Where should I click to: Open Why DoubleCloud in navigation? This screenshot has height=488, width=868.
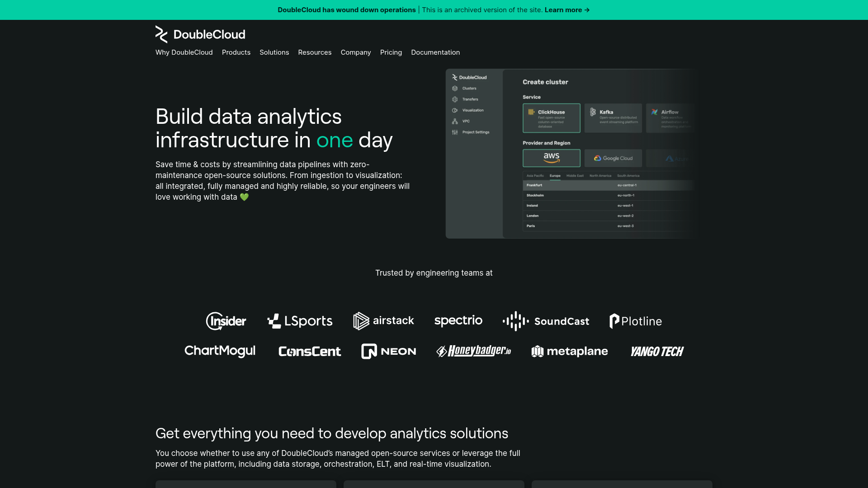[x=184, y=52]
